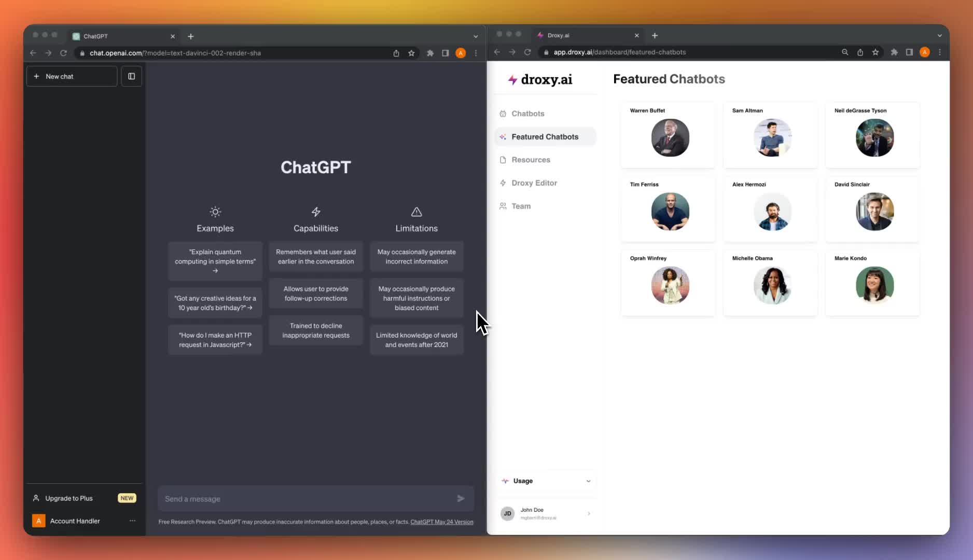Open side panel icon in ChatGPT browser toolbar
The image size is (973, 560).
coord(445,53)
